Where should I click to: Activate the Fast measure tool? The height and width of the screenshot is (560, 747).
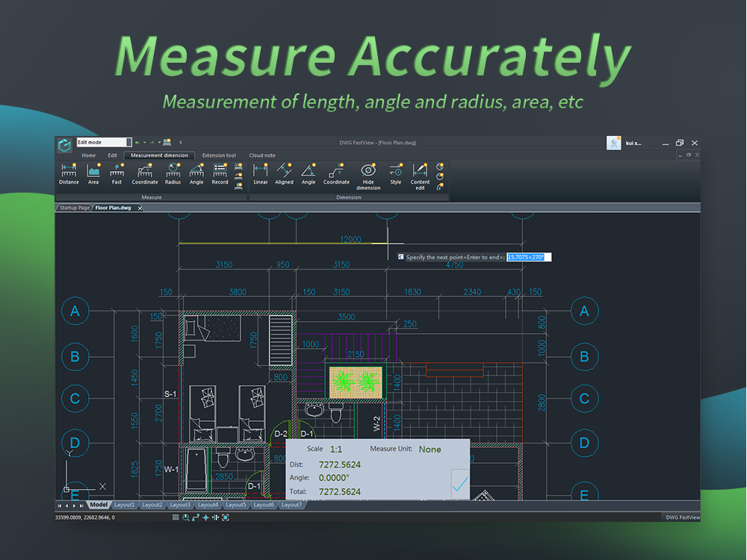[117, 173]
